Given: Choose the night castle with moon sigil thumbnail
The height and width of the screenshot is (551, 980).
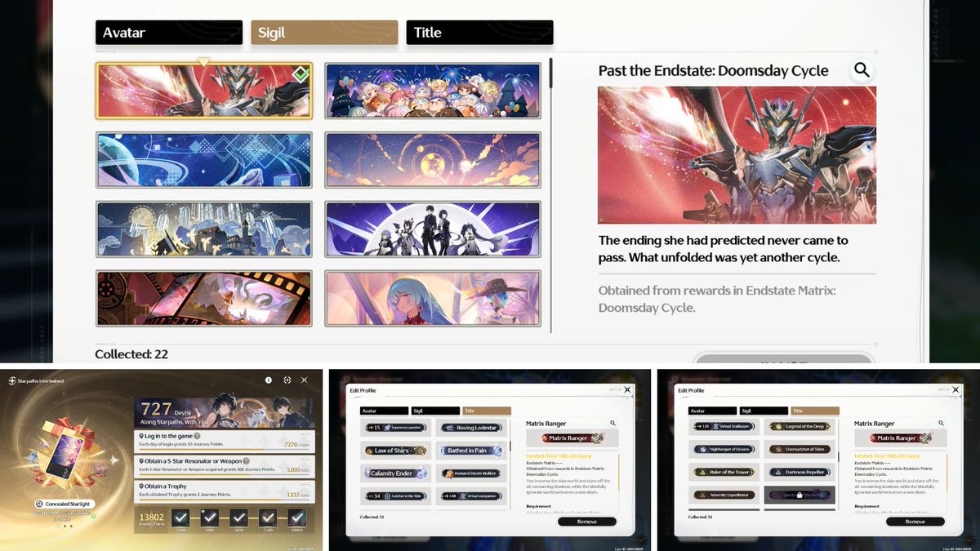Looking at the screenshot, I should pos(203,229).
